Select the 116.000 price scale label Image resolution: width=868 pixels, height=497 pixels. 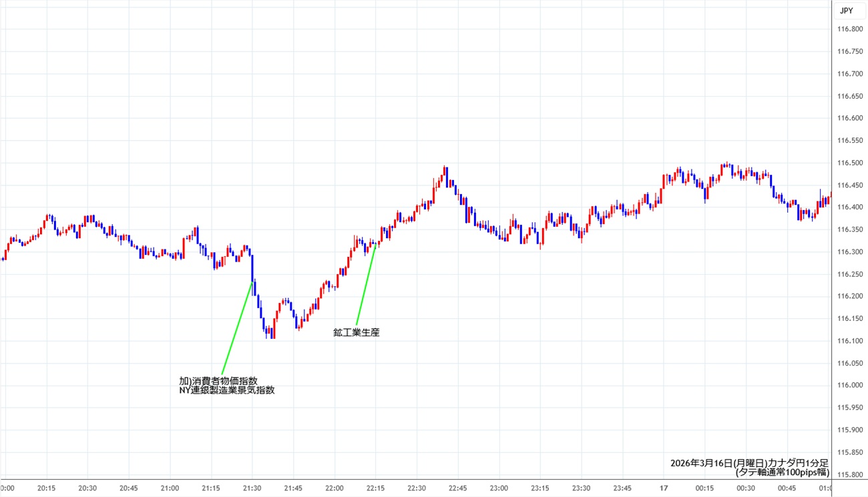coord(851,386)
